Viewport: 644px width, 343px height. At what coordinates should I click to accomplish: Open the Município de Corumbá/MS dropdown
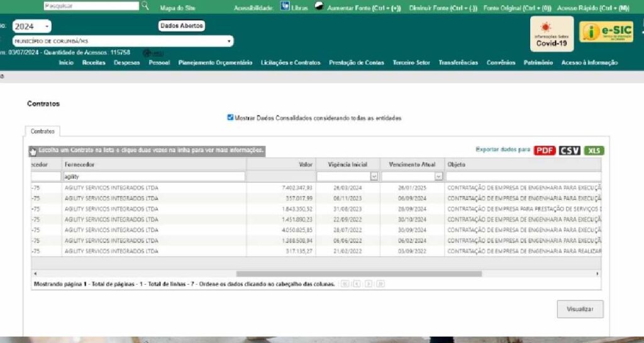(x=123, y=41)
